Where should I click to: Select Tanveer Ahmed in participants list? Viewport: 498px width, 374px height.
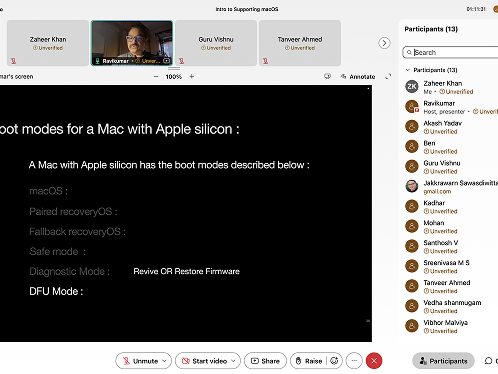point(451,286)
